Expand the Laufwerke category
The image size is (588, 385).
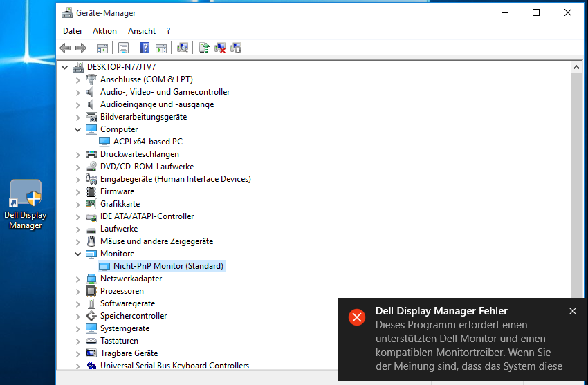point(77,229)
